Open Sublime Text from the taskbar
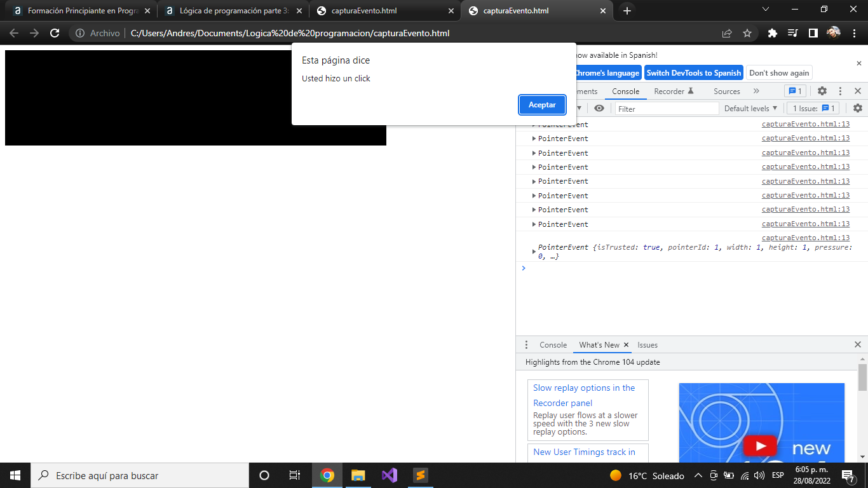The width and height of the screenshot is (868, 488). pyautogui.click(x=420, y=475)
